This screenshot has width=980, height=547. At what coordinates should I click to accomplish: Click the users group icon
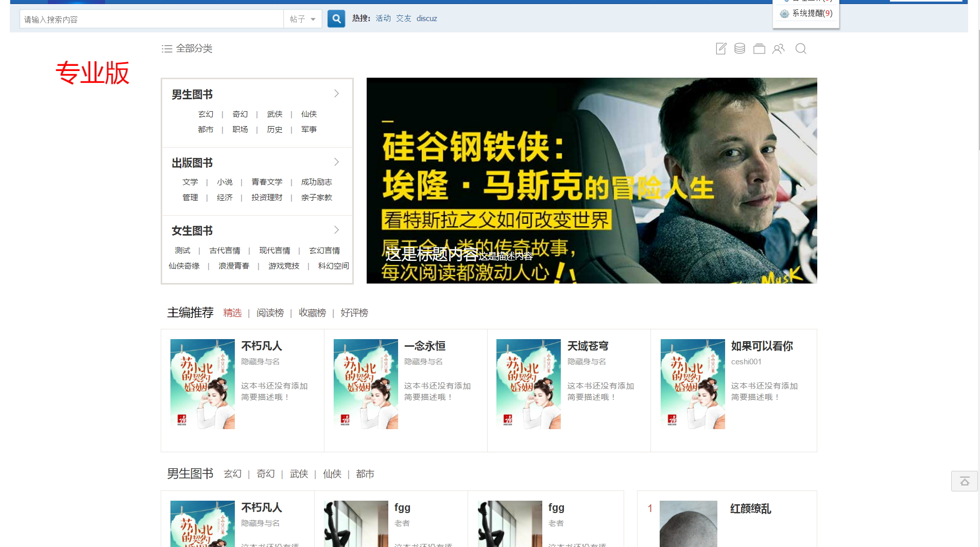tap(779, 49)
